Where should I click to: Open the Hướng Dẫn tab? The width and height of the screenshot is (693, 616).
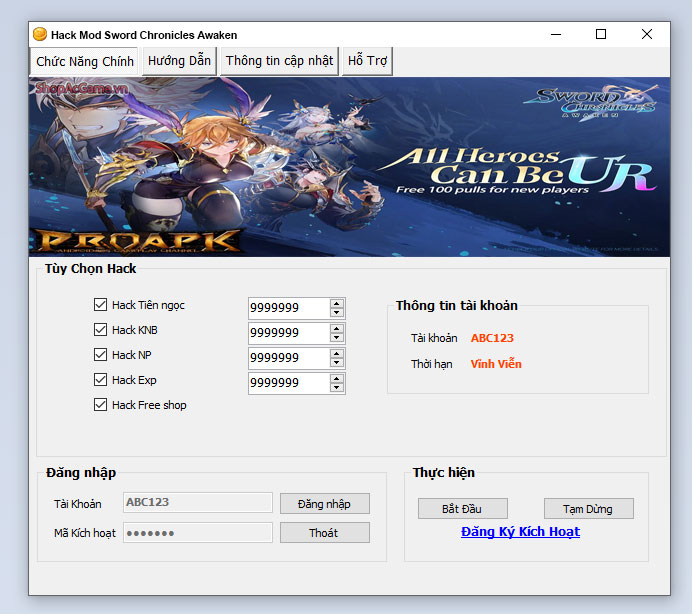coord(179,61)
